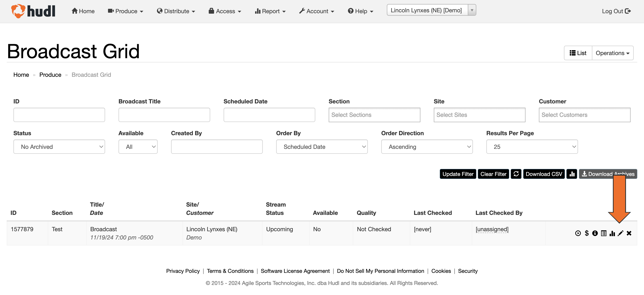Viewport: 644px width, 295px height.
Task: Open the Operations dropdown
Action: pyautogui.click(x=612, y=53)
